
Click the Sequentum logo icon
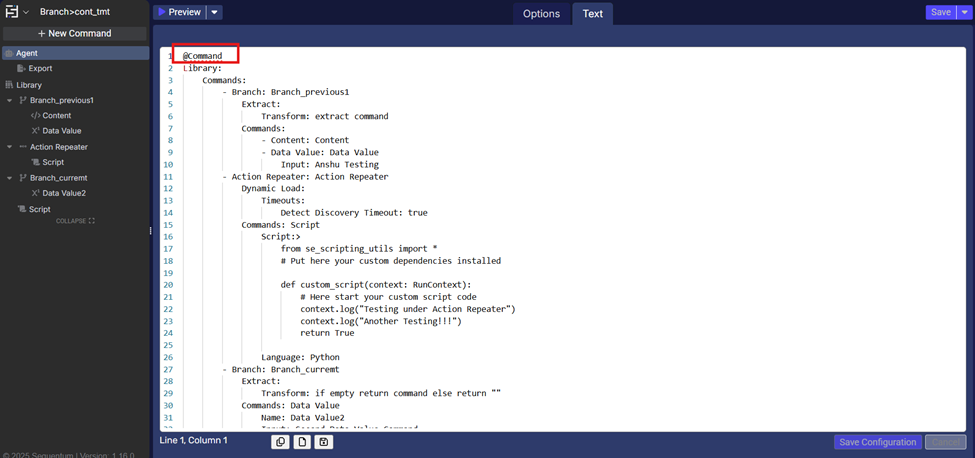pos(11,12)
